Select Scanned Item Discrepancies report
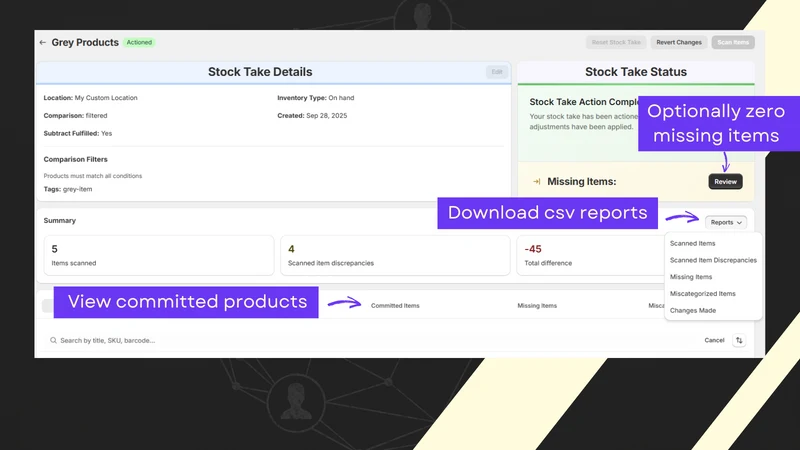800x450 pixels. click(x=713, y=260)
